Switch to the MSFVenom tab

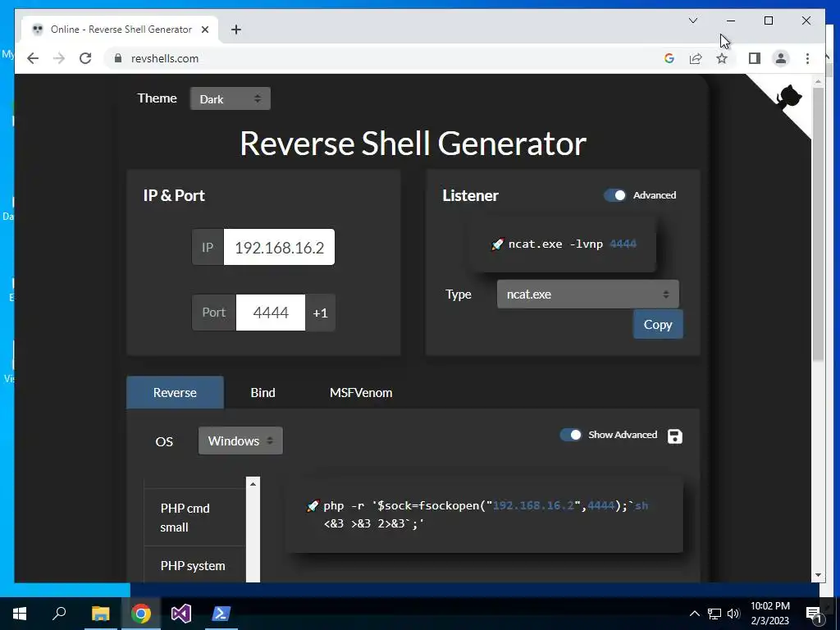click(x=361, y=393)
